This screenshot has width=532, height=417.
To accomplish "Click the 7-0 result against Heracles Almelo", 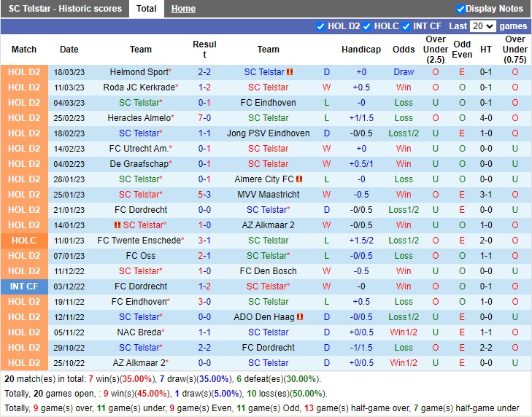I will tap(204, 118).
